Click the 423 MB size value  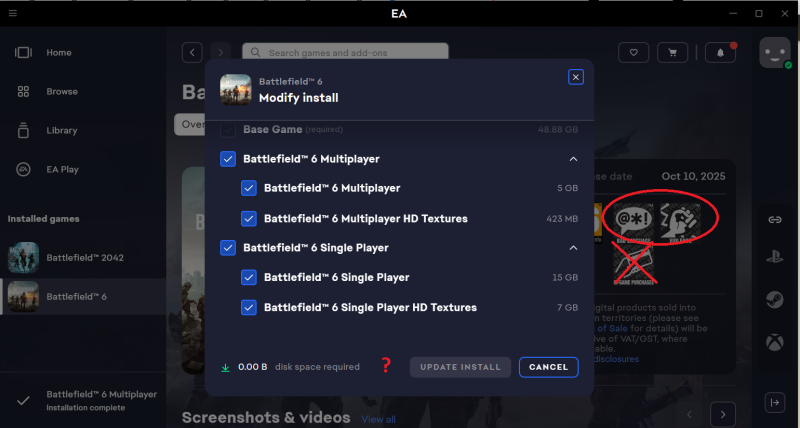[x=562, y=219]
